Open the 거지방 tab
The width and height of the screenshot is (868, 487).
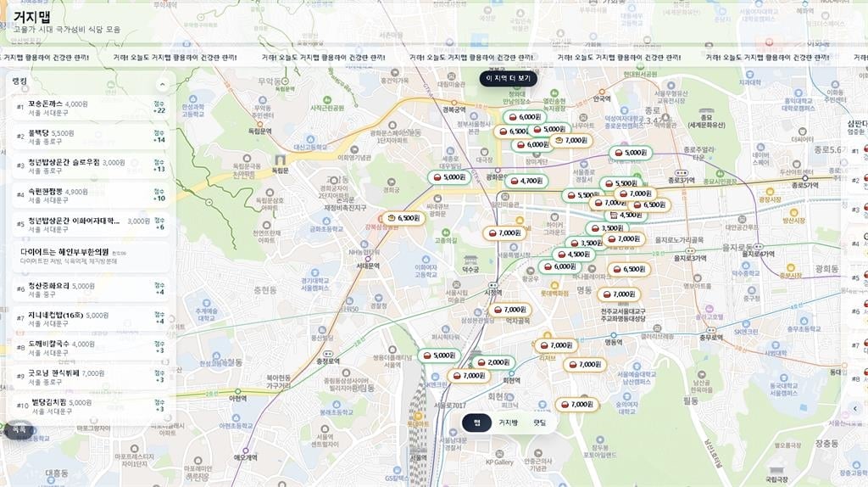508,423
